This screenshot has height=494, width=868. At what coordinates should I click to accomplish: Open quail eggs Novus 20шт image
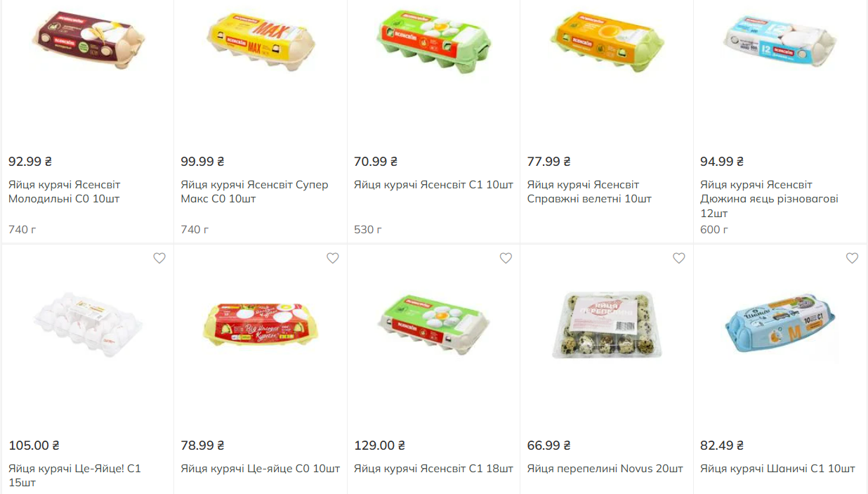(607, 323)
